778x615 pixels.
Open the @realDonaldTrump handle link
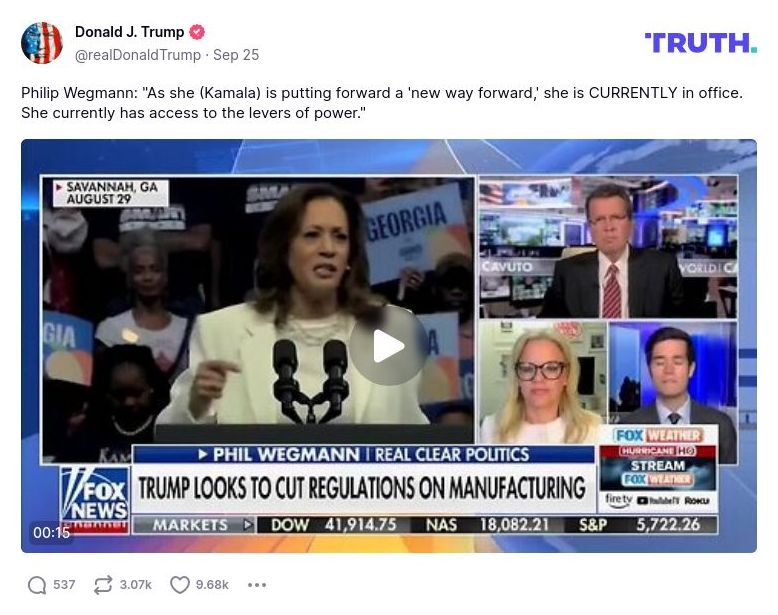coord(137,55)
